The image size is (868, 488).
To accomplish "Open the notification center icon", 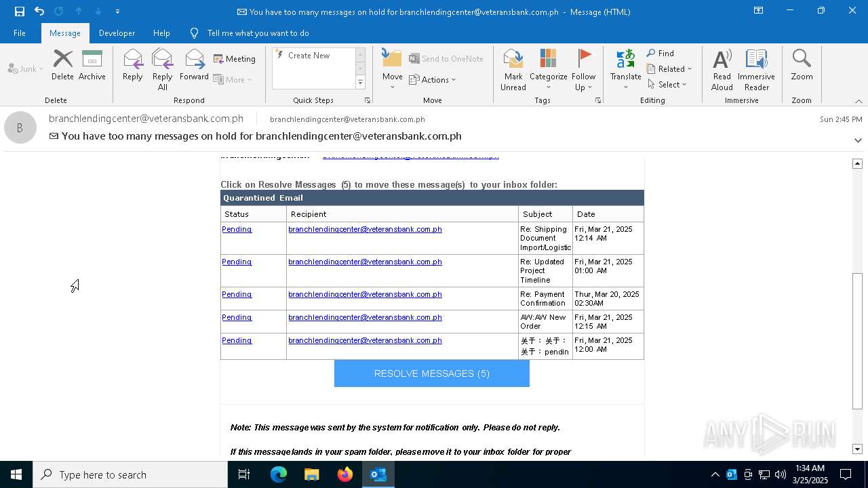I will pyautogui.click(x=846, y=474).
